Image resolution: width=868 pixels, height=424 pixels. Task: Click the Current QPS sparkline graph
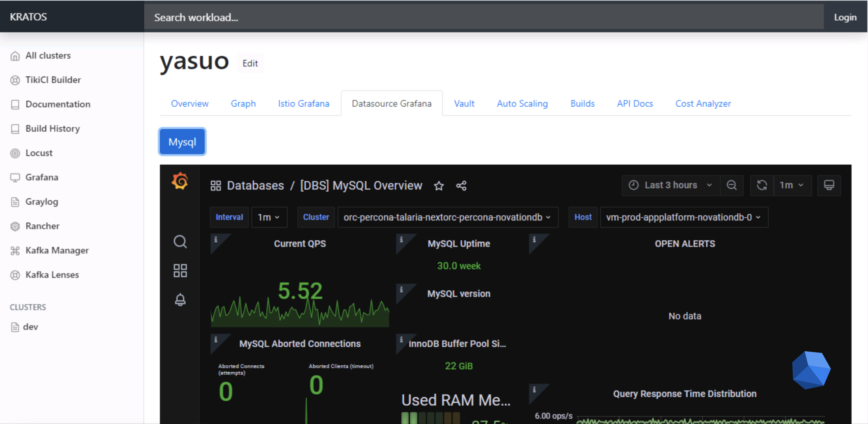(300, 312)
